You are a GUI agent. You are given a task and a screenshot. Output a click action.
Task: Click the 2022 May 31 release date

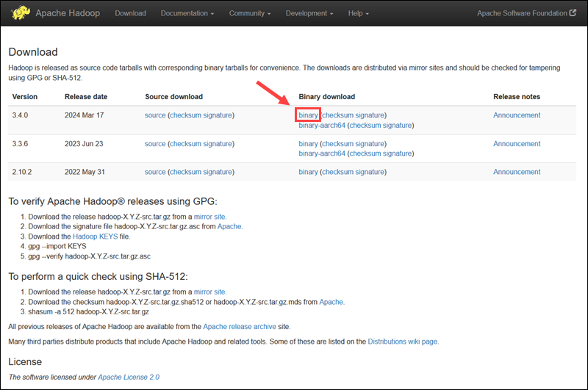pyautogui.click(x=85, y=172)
